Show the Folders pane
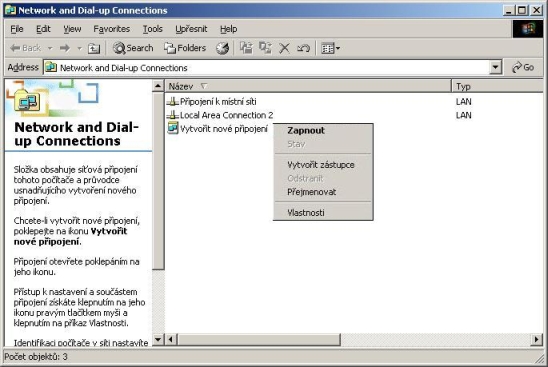The height and width of the screenshot is (367, 548). pyautogui.click(x=185, y=48)
